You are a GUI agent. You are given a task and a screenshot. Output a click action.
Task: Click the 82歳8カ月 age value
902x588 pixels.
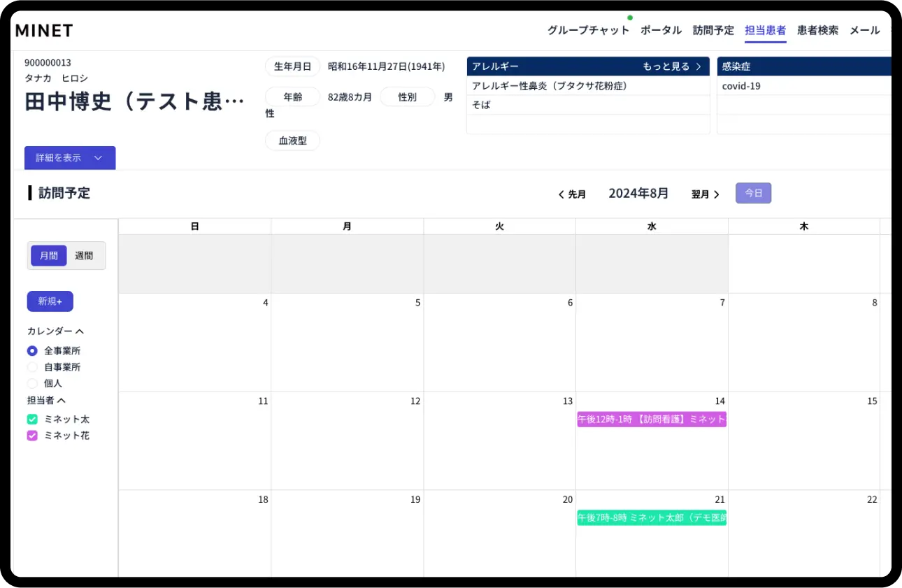click(x=350, y=97)
